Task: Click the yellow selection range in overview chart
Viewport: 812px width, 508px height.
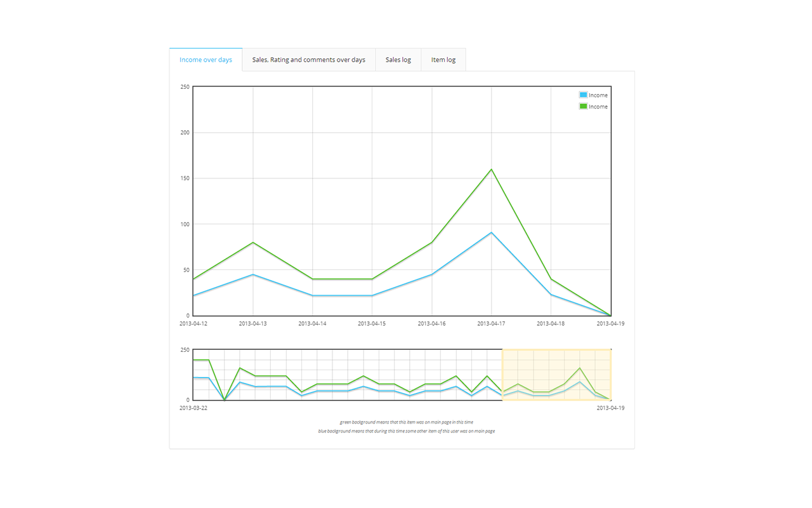Action: click(556, 375)
